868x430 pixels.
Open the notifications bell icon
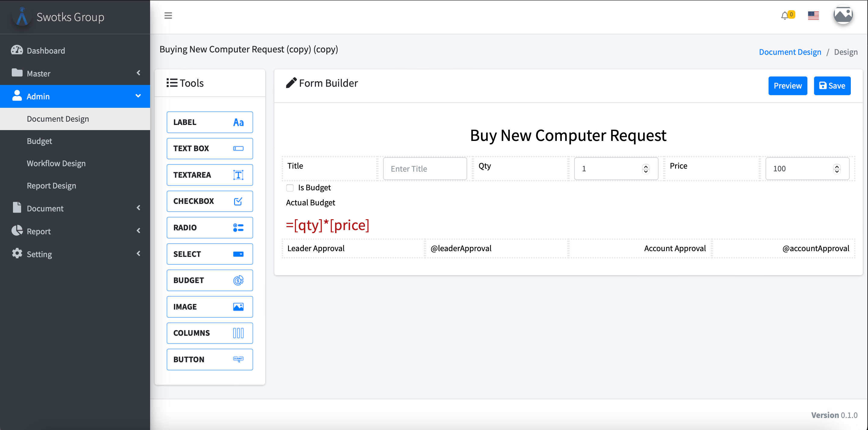[x=785, y=15]
